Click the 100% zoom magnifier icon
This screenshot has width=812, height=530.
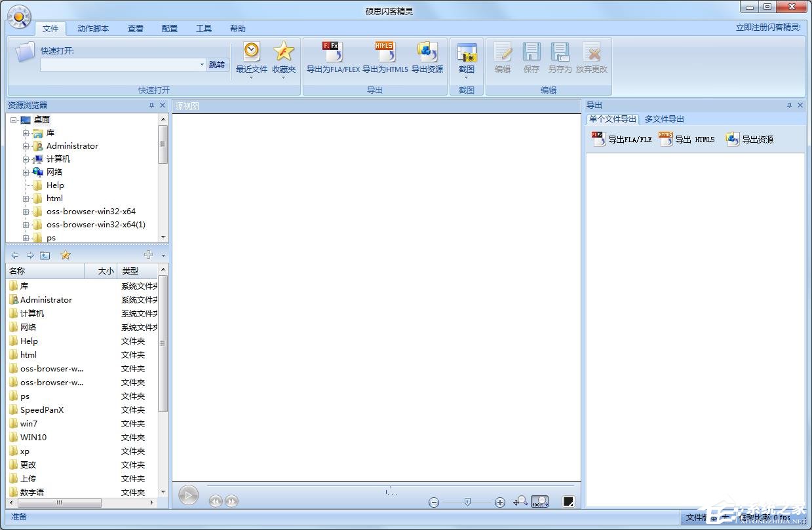(x=539, y=502)
